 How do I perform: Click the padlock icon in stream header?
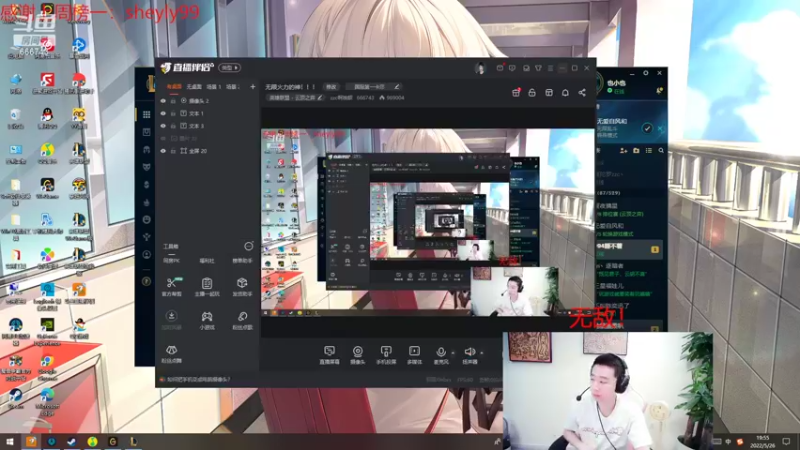coord(532,92)
